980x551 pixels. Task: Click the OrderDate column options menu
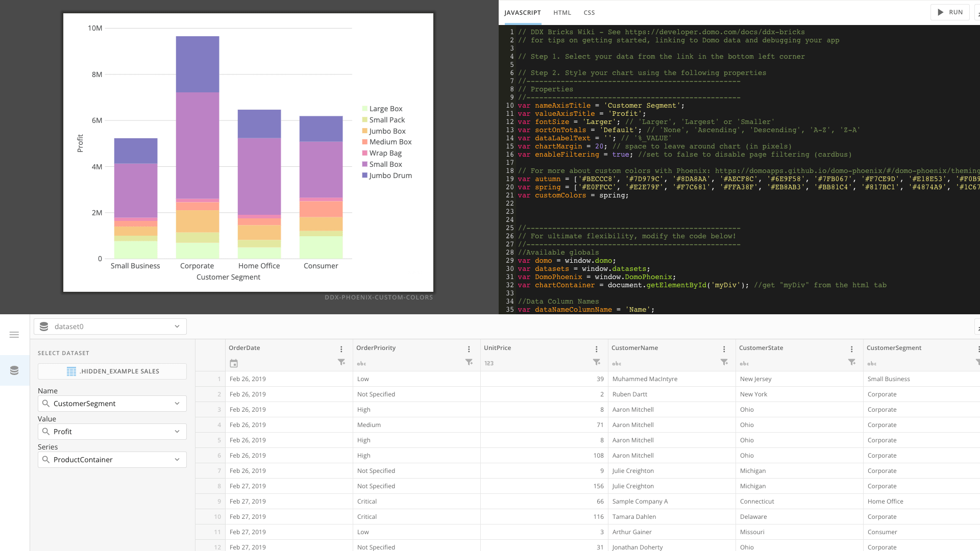tap(341, 349)
